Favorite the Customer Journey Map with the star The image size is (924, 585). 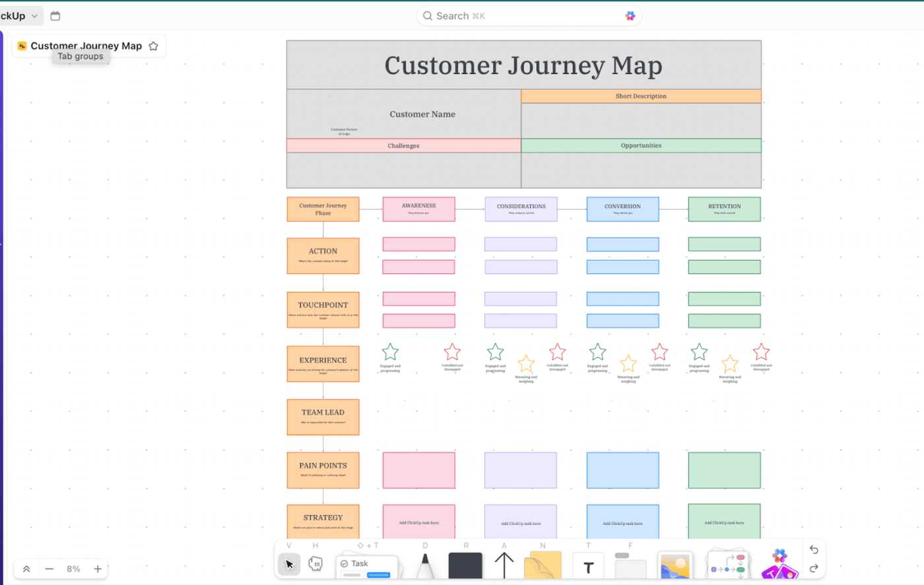pos(153,46)
